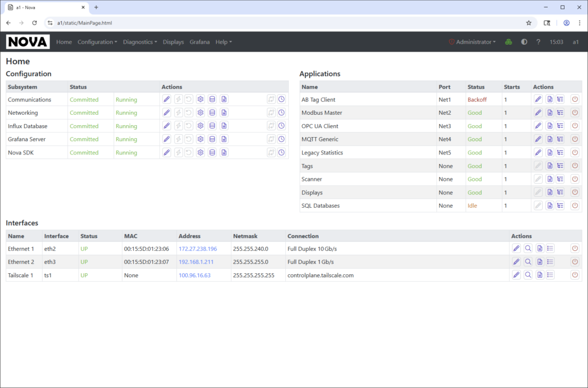Click the pencil edit icon for Communications
Viewport: 588px width, 388px height.
pyautogui.click(x=167, y=99)
